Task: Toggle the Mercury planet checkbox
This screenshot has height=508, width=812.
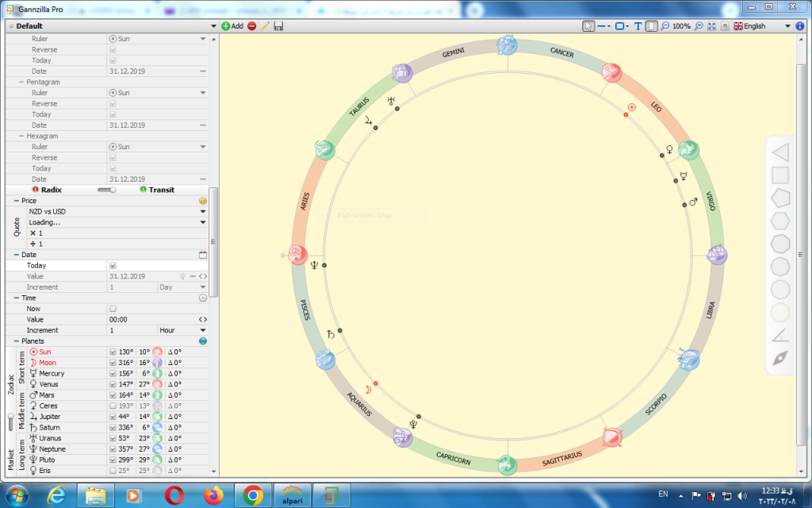Action: pos(113,374)
